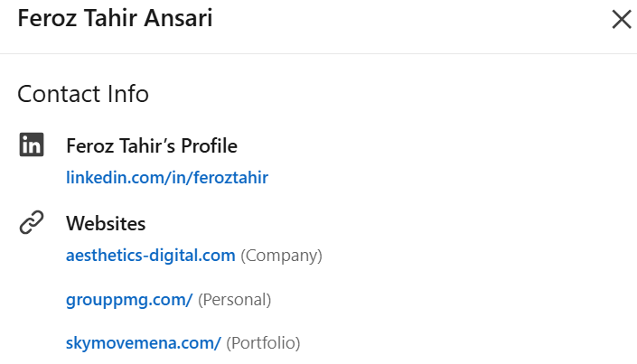Follow the Personal website link
637x364 pixels.
(x=129, y=300)
